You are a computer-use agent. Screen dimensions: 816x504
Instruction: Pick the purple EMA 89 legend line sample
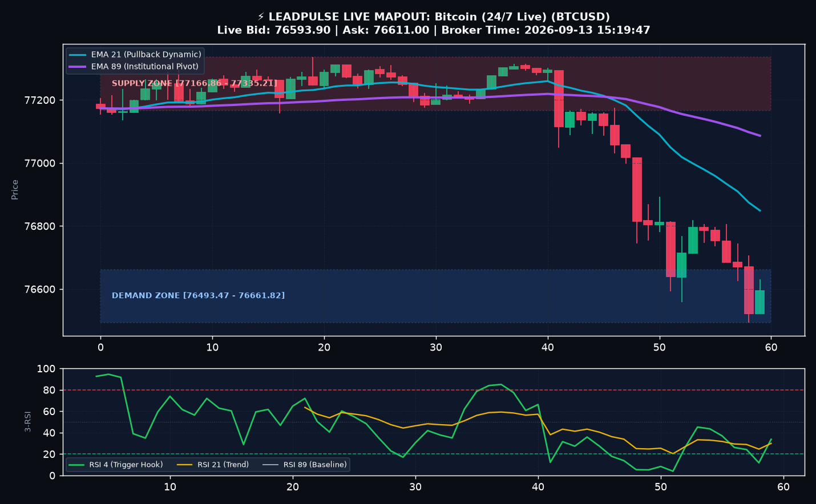[78, 67]
